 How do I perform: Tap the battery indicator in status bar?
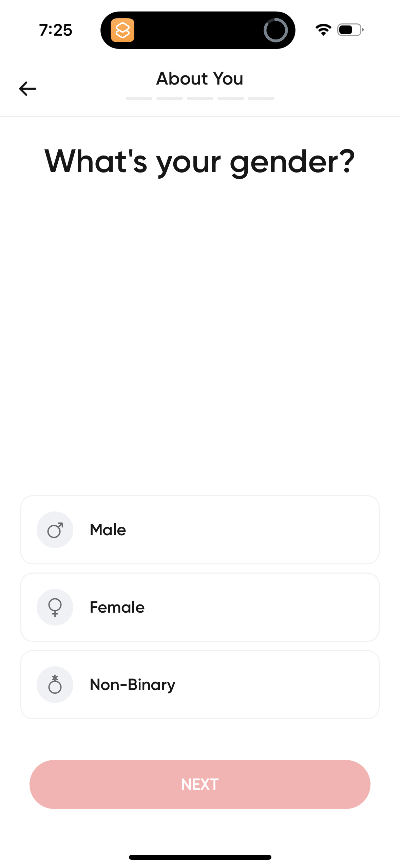point(349,30)
